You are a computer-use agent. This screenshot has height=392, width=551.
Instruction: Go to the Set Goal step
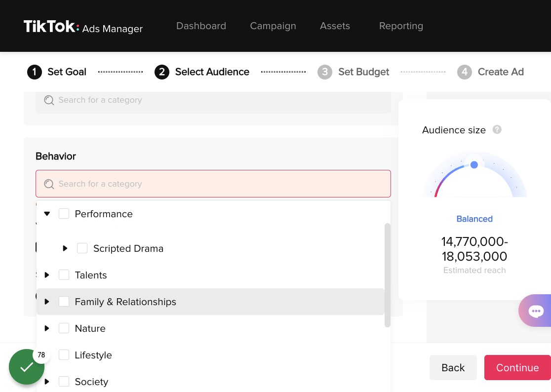[x=67, y=72]
